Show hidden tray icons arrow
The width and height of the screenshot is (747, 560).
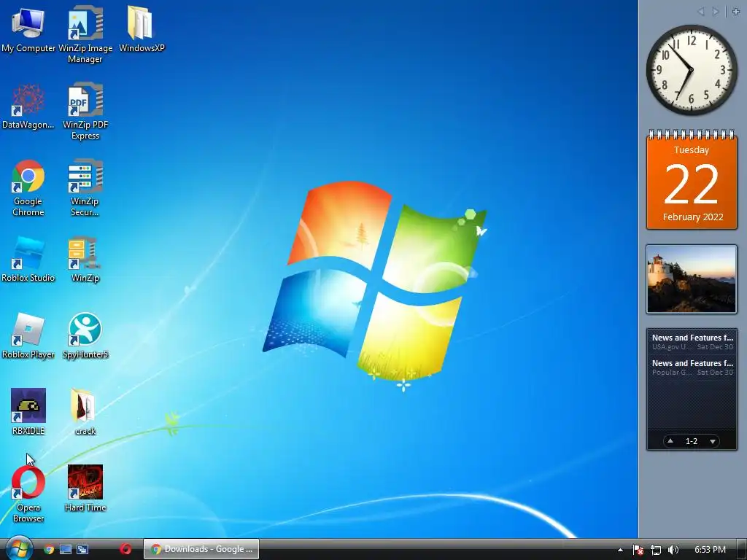620,550
